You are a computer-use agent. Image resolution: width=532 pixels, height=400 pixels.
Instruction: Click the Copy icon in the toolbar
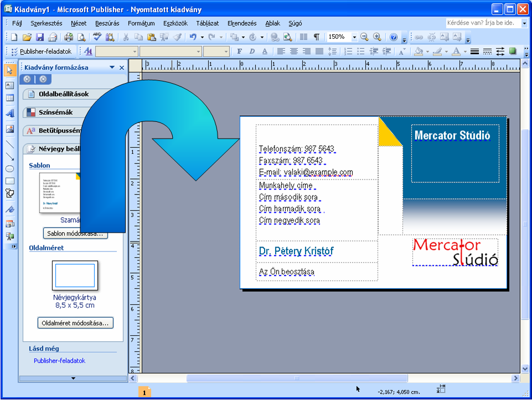[x=138, y=37]
